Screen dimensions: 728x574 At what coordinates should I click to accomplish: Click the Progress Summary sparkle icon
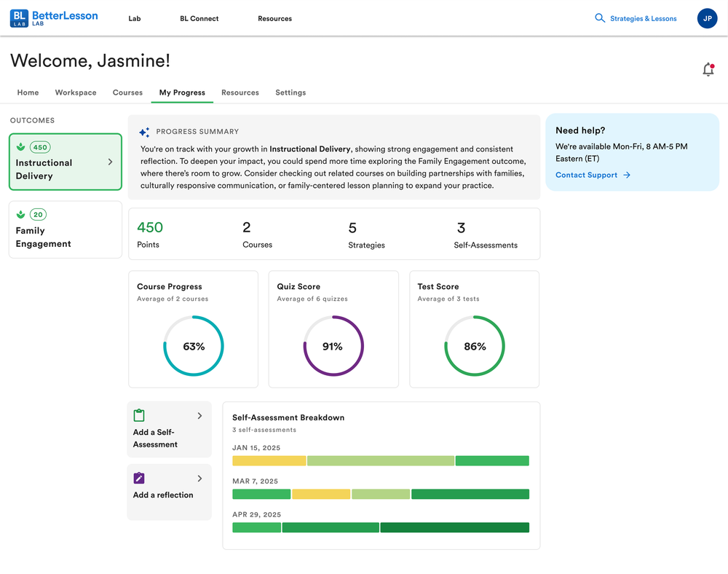click(x=144, y=133)
